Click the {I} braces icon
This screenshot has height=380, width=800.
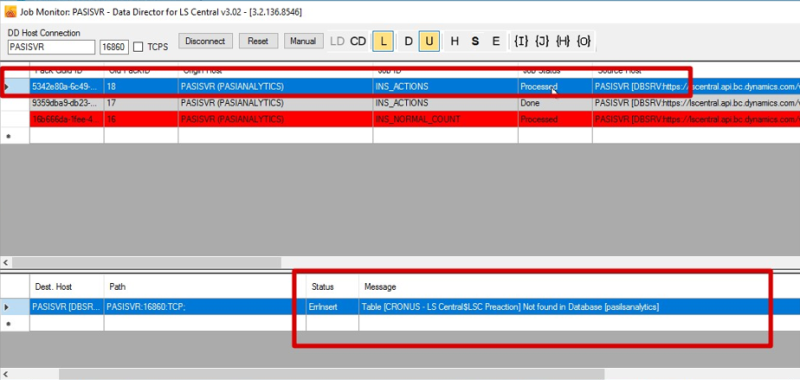tap(521, 41)
